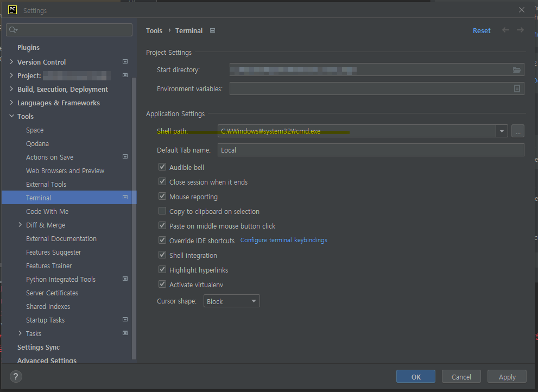Click the Apply button
538x392 pixels.
tap(507, 377)
